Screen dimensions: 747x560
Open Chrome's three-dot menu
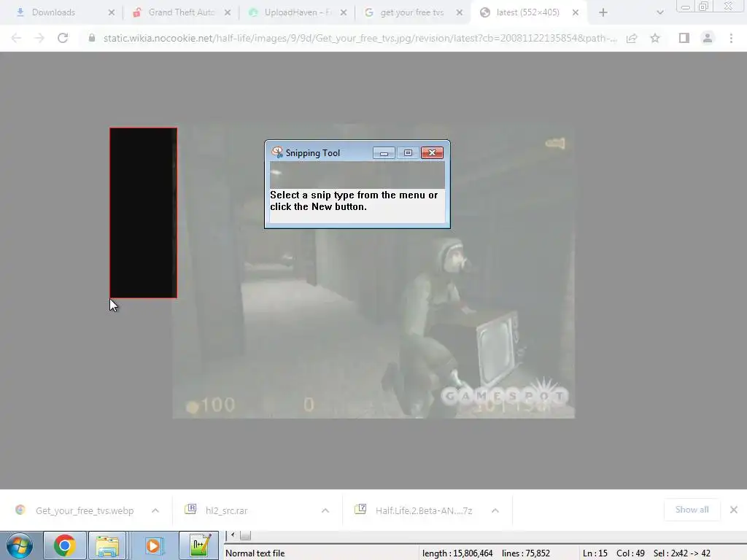(731, 38)
